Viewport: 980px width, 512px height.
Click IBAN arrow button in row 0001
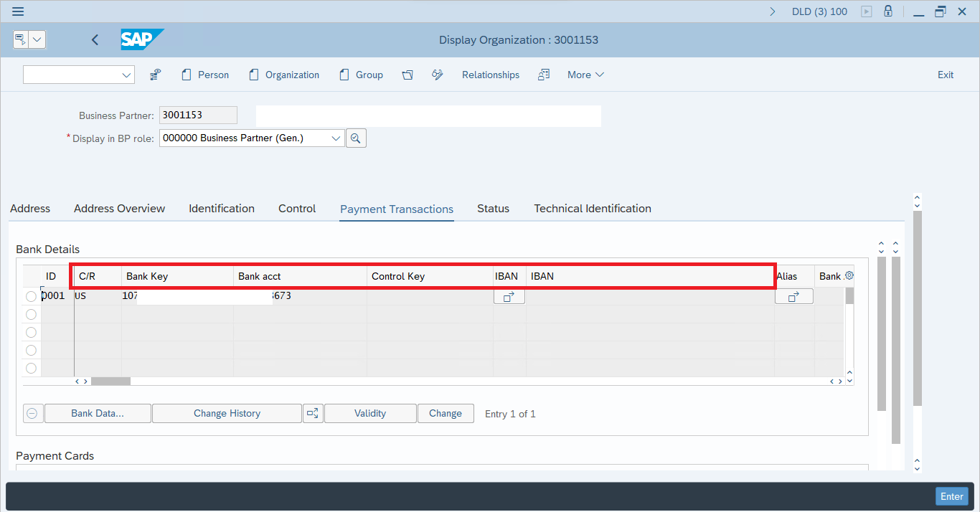(509, 296)
